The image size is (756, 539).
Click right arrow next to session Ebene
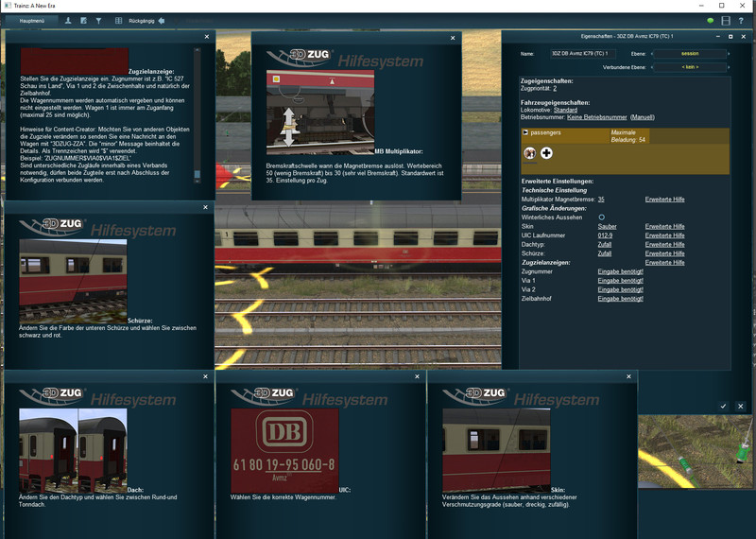[x=727, y=54]
